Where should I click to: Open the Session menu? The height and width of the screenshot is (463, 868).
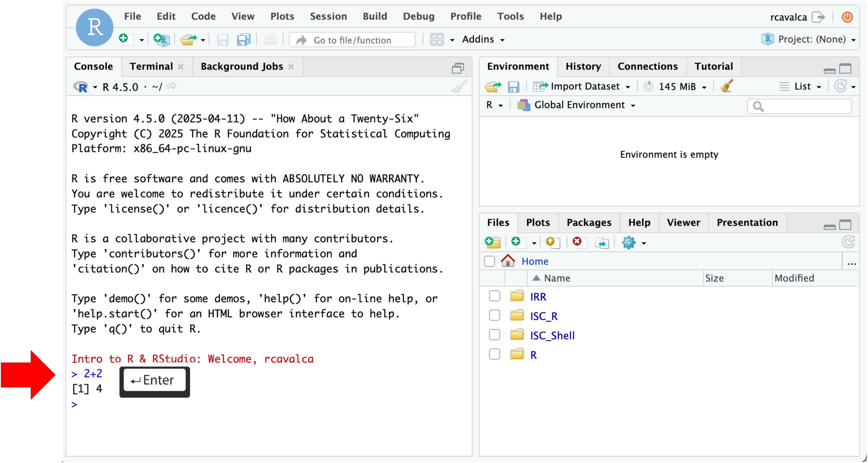click(328, 16)
